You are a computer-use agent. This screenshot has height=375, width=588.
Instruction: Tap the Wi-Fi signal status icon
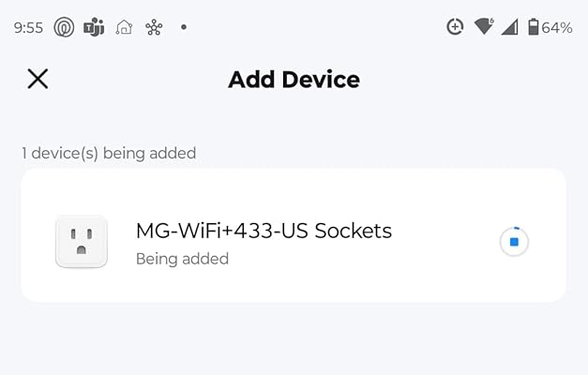tap(483, 27)
